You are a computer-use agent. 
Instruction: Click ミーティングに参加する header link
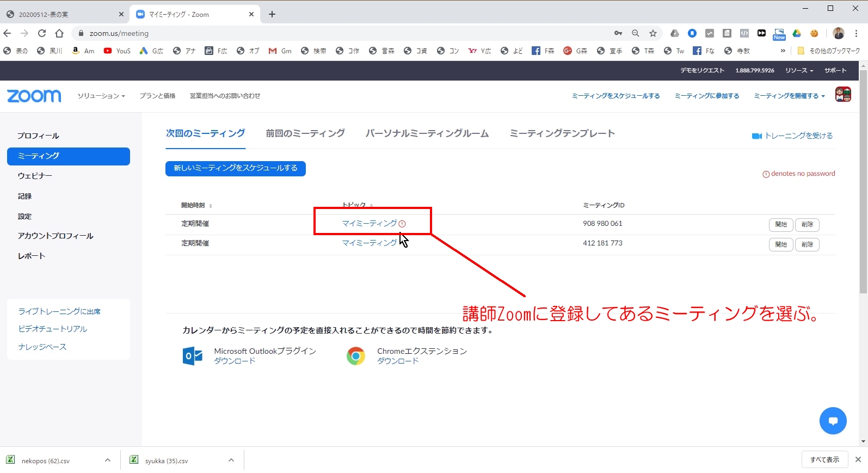tap(707, 96)
